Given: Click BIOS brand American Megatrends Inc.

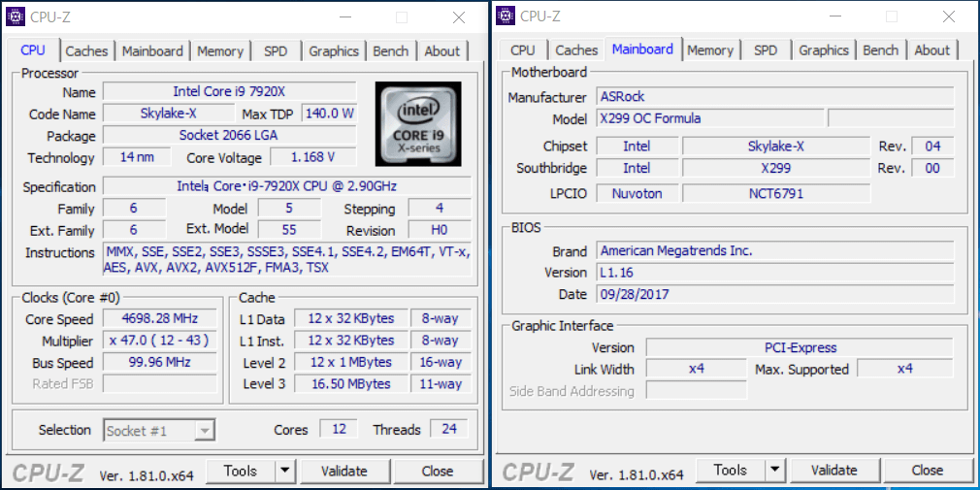Looking at the screenshot, I should [x=775, y=250].
